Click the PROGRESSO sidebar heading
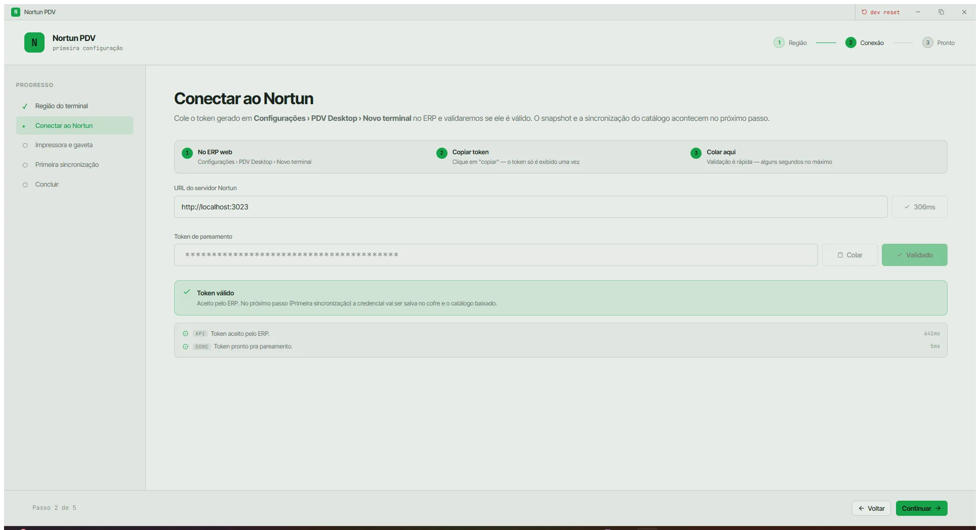 click(x=34, y=85)
